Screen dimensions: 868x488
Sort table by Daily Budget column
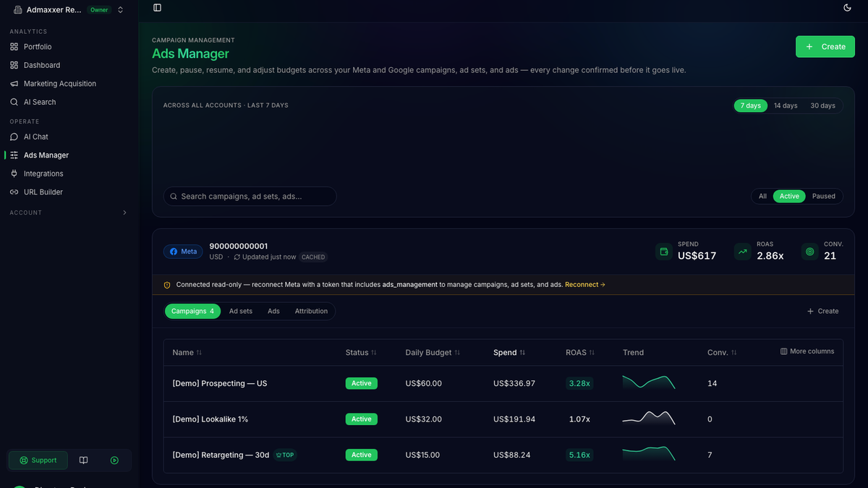pyautogui.click(x=433, y=353)
